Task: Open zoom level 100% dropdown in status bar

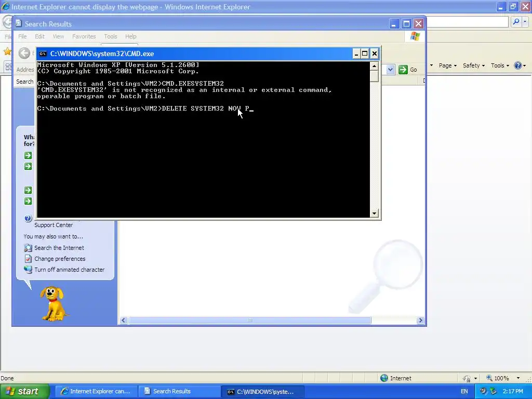Action: coord(518,378)
